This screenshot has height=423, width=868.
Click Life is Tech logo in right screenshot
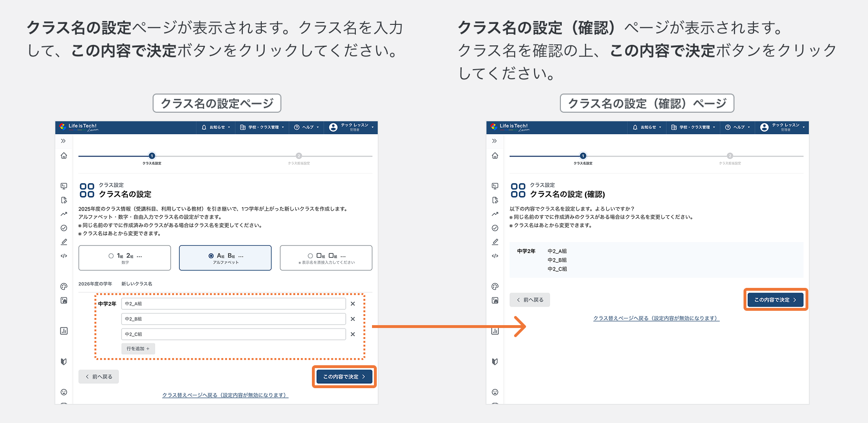pos(510,127)
